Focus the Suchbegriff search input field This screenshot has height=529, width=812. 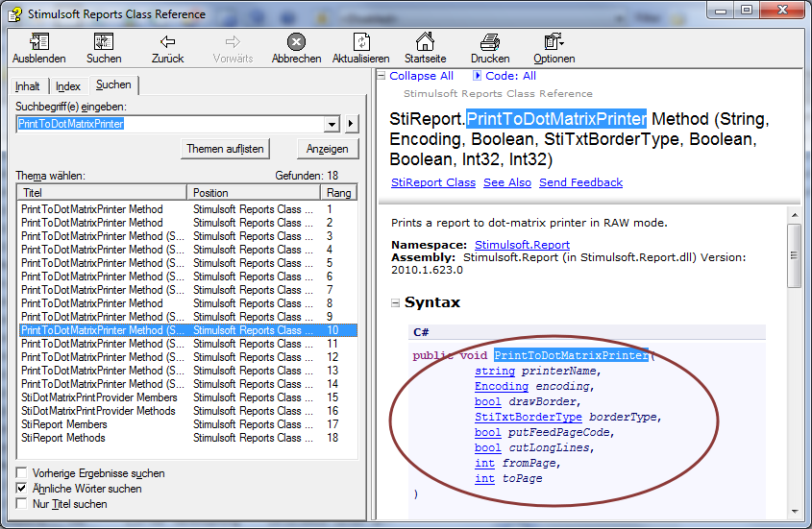pos(171,124)
